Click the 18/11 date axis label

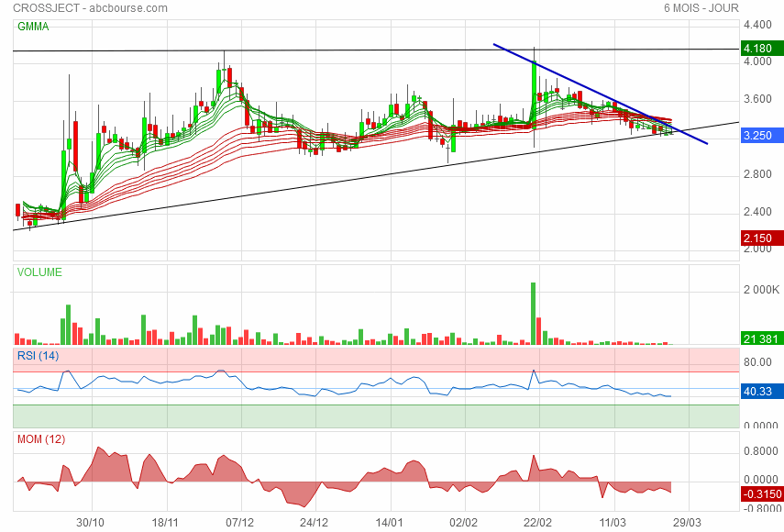point(165,523)
